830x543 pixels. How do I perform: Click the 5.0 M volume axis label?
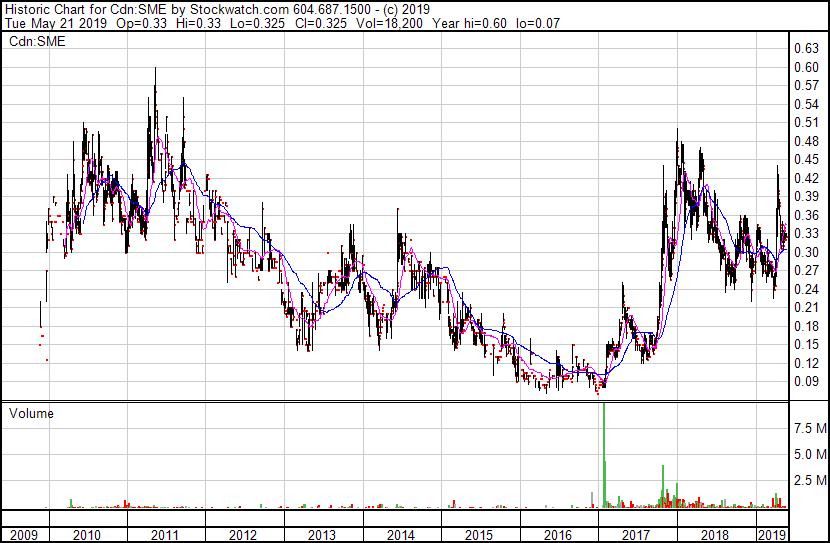810,454
